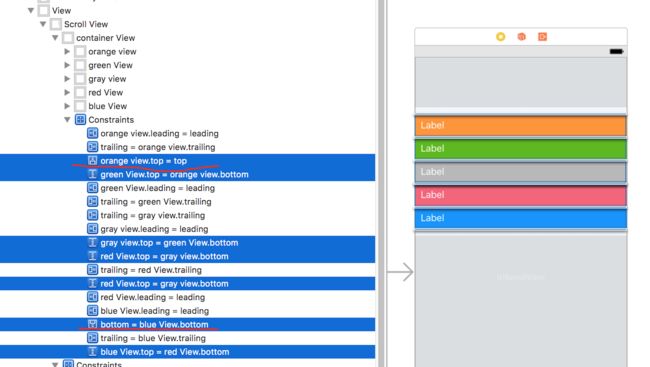Click the icon of blue View.top = red View.bottom
Viewport: 650px width, 367px height.
(x=92, y=352)
